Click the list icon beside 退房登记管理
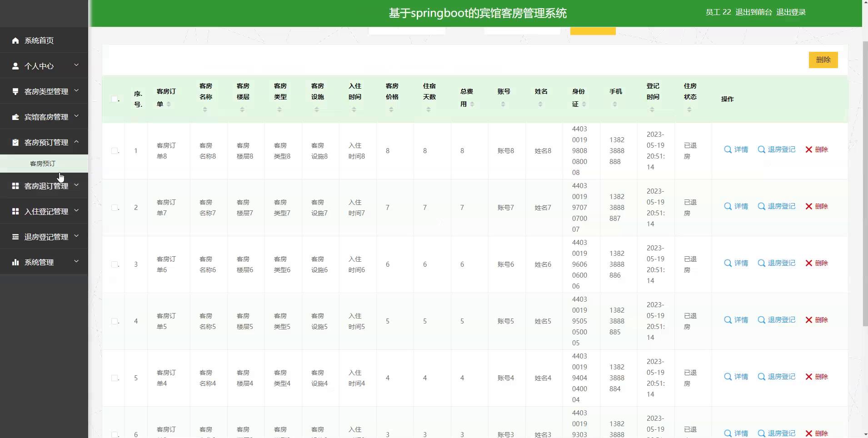The width and height of the screenshot is (868, 438). point(15,237)
